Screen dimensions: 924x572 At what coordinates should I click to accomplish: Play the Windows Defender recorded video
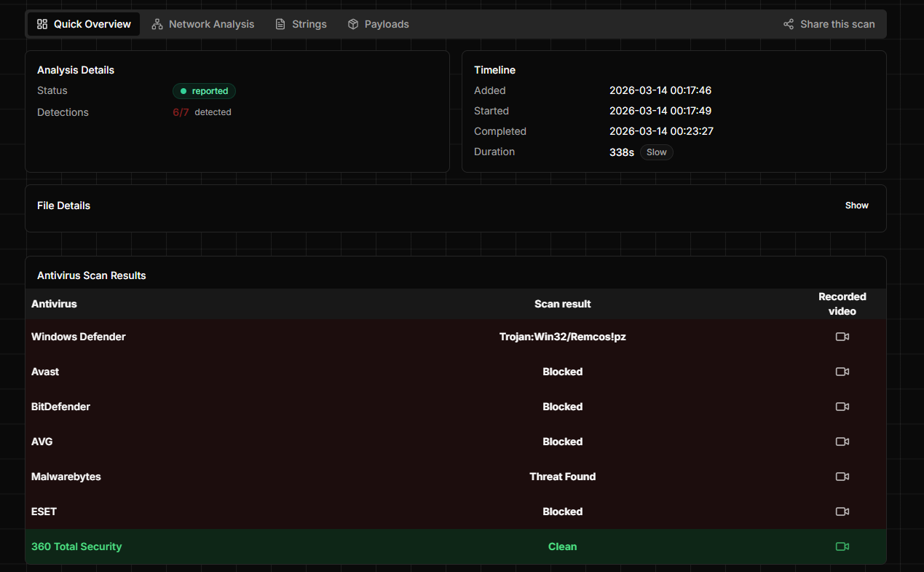coord(842,337)
